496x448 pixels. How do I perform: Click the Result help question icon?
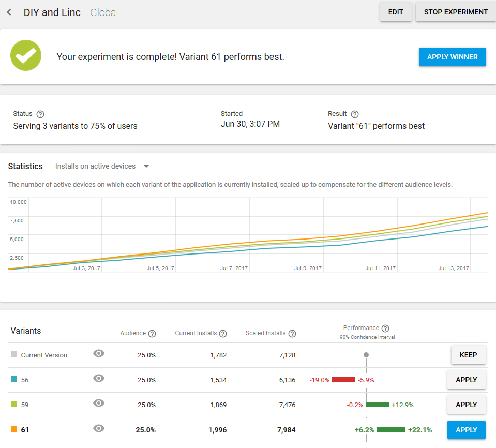(x=355, y=114)
